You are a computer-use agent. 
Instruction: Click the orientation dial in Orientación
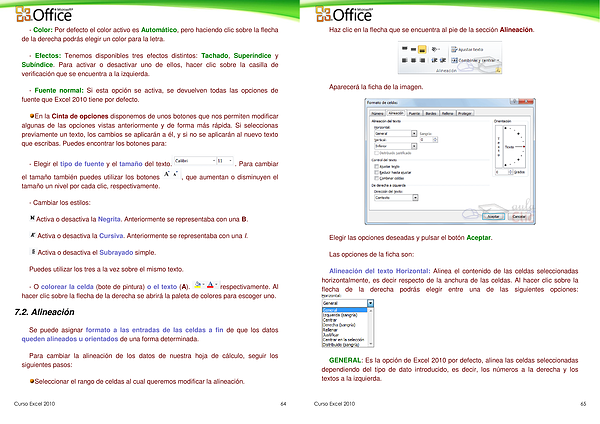point(514,146)
